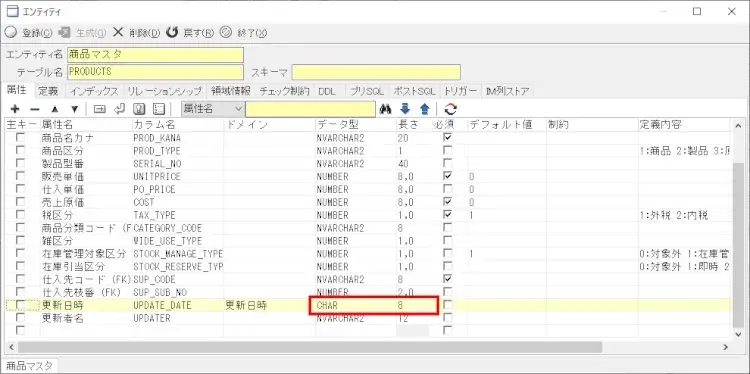Select the STOCK_MANAGE_TYPE column name cell
The height and width of the screenshot is (374, 750).
pos(177,253)
